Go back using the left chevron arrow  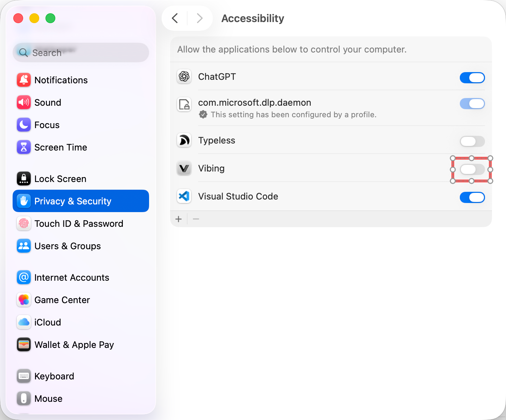(x=175, y=18)
